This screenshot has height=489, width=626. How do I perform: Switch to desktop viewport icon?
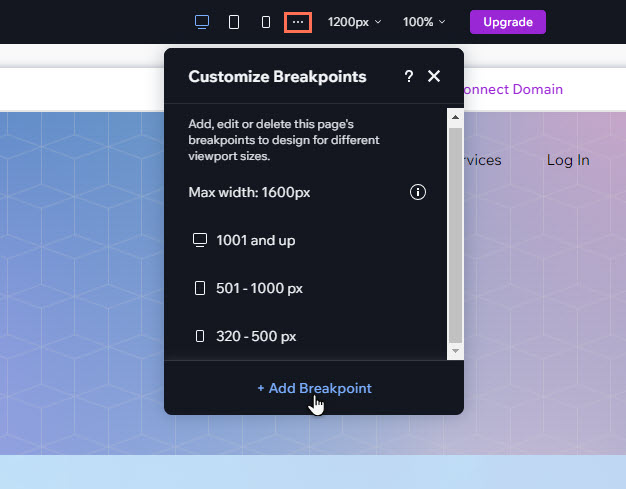(202, 22)
